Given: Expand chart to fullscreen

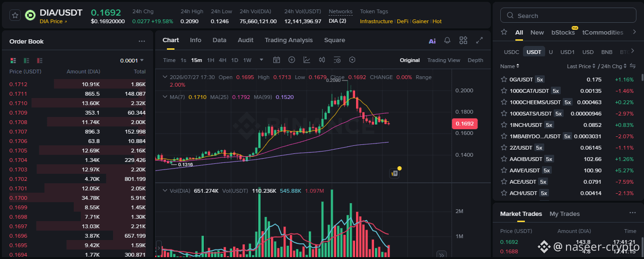Looking at the screenshot, I should [x=479, y=41].
